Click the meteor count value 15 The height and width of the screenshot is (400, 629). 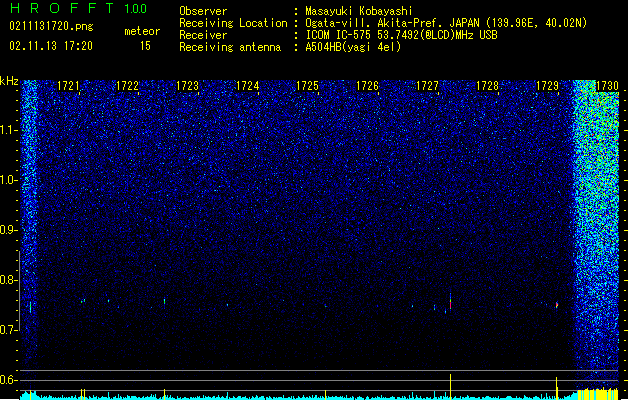click(x=145, y=46)
